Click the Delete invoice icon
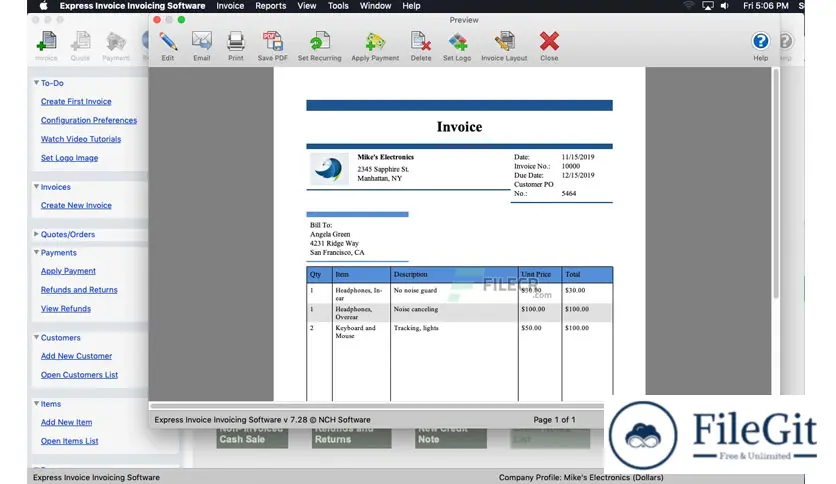836x484 pixels. pos(421,42)
